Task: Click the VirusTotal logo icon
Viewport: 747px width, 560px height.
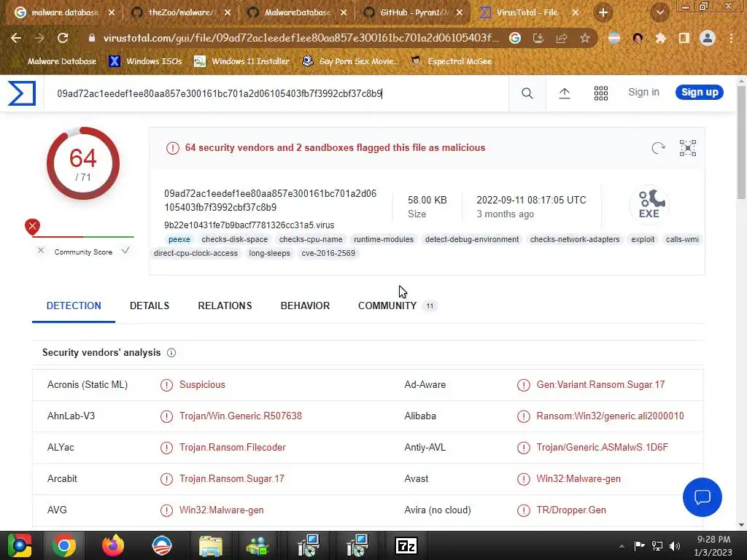Action: 22,93
